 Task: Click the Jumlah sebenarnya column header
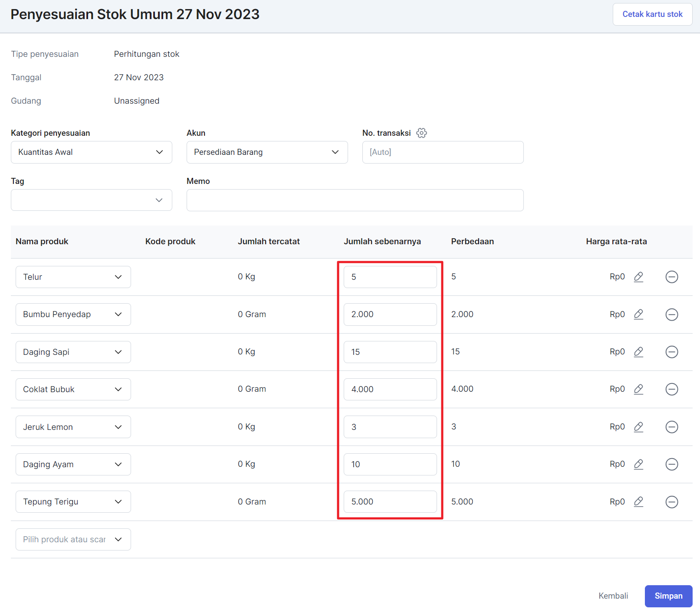click(382, 242)
